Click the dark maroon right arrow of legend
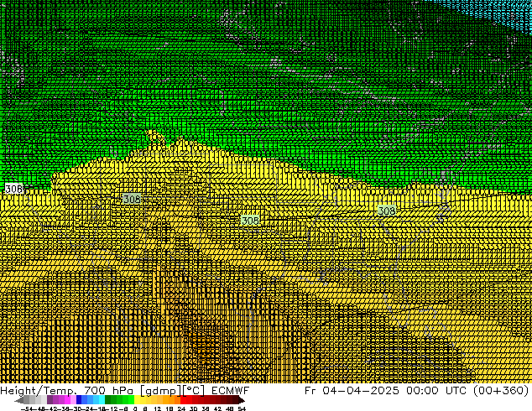 point(242,401)
